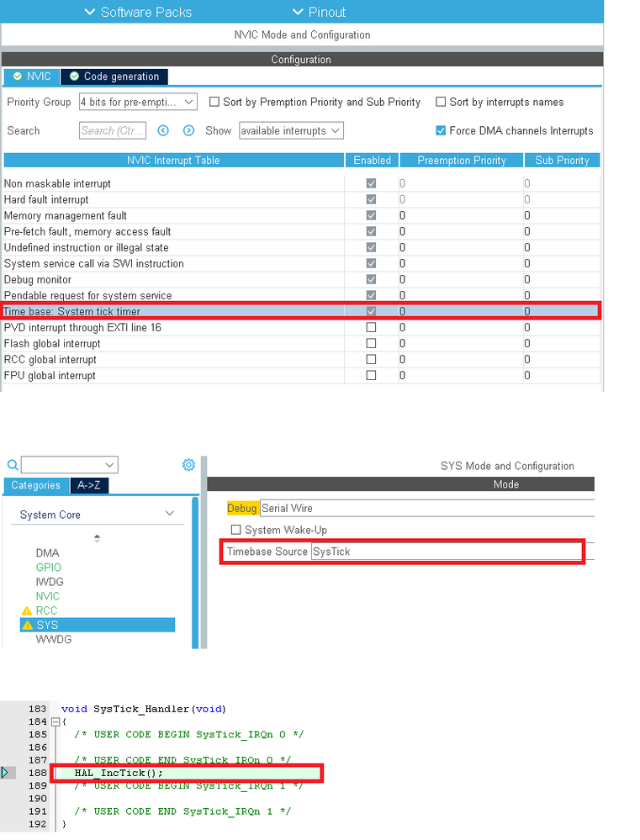Open the category search dropdown
This screenshot has width=640, height=840.
coord(70,464)
